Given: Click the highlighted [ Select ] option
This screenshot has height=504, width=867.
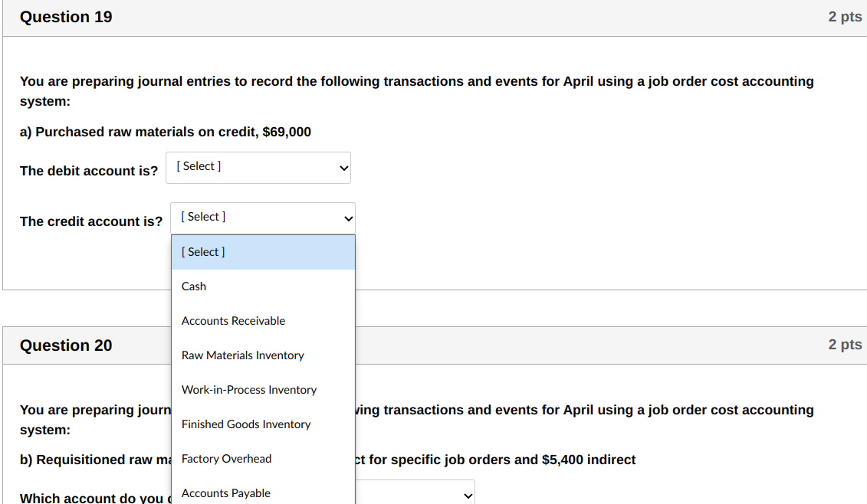Looking at the screenshot, I should click(202, 251).
